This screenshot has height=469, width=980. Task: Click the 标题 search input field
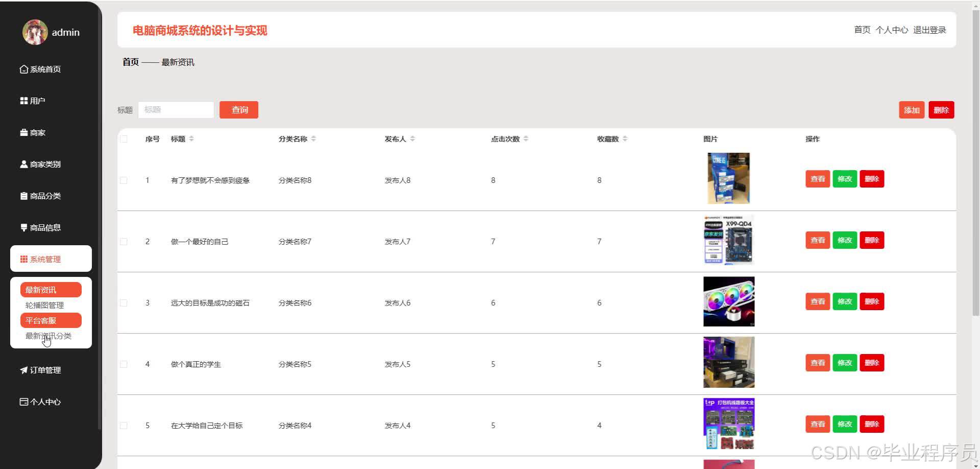(176, 110)
